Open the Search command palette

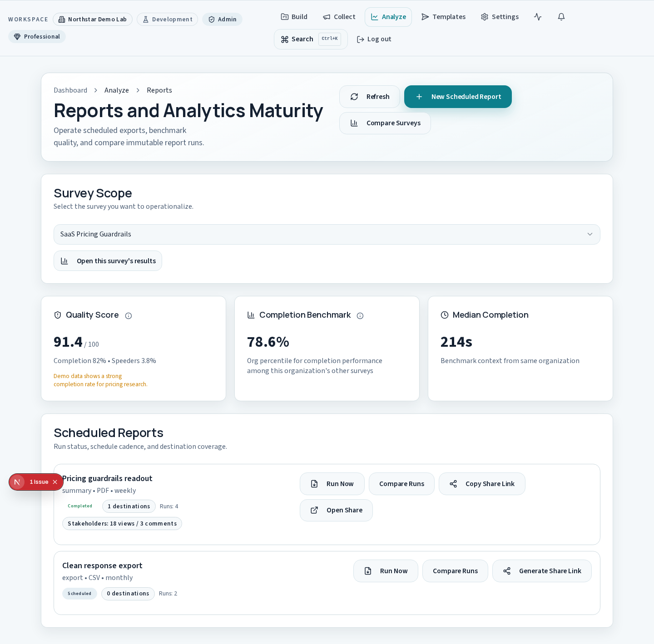coord(311,39)
